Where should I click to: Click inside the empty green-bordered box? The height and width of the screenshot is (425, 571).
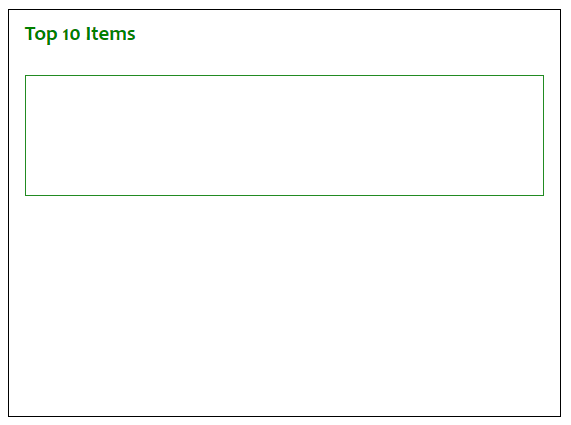click(x=284, y=135)
